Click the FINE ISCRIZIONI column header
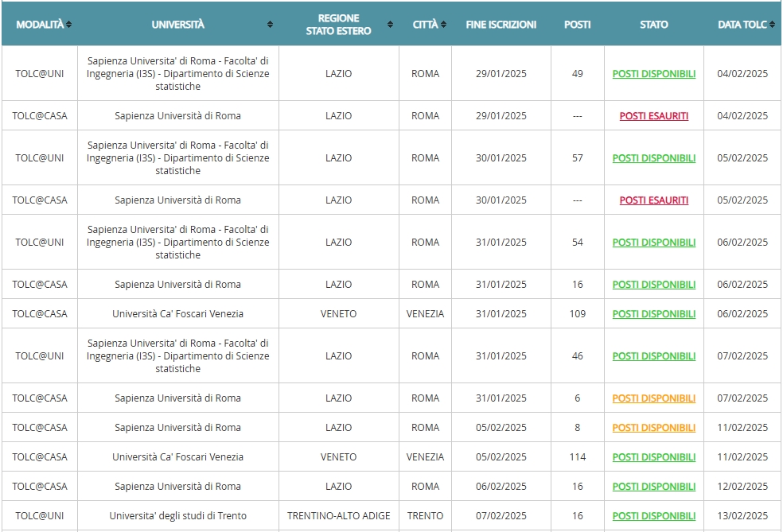 tap(501, 25)
